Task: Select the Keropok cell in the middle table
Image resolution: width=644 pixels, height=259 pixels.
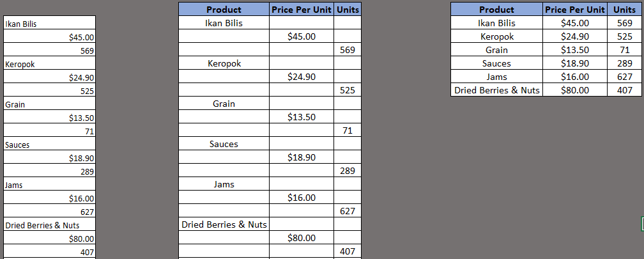Action: click(224, 63)
